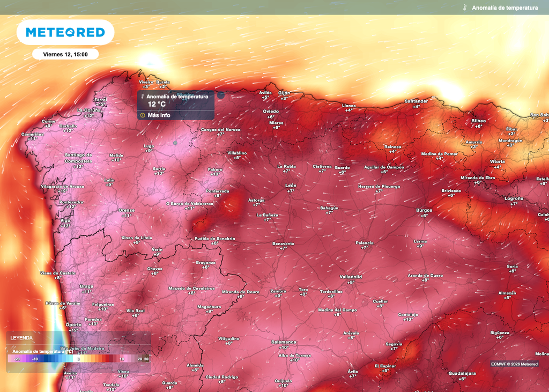Click the Ferrol +12° label
549x392 pixels.
coord(101,101)
